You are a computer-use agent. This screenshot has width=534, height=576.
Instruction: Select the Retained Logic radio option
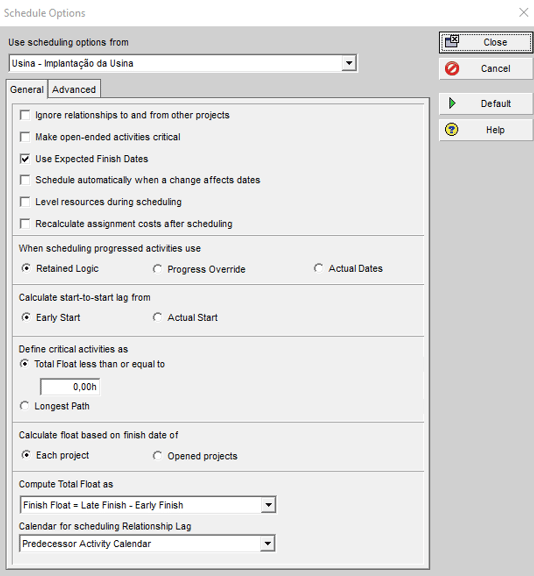(x=26, y=268)
